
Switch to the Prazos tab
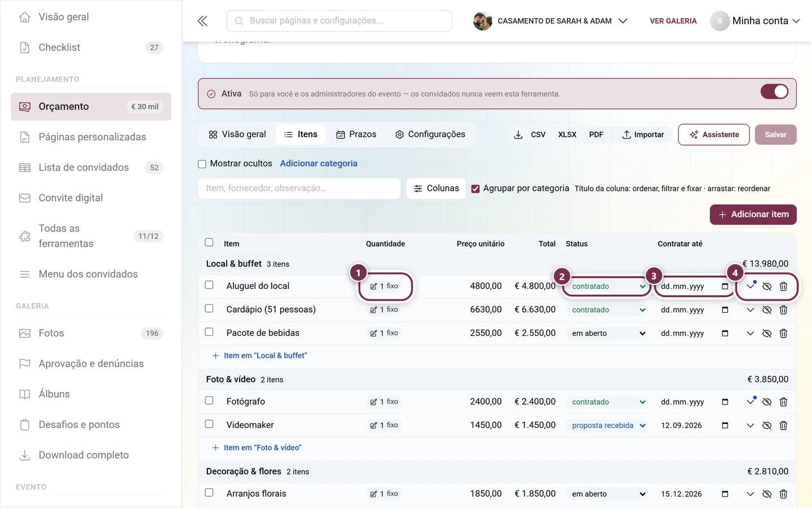tap(356, 134)
